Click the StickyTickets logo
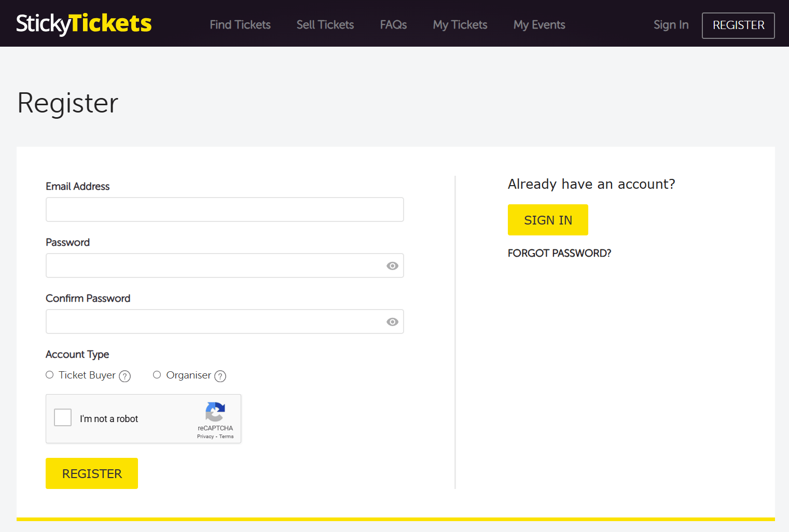 point(84,24)
